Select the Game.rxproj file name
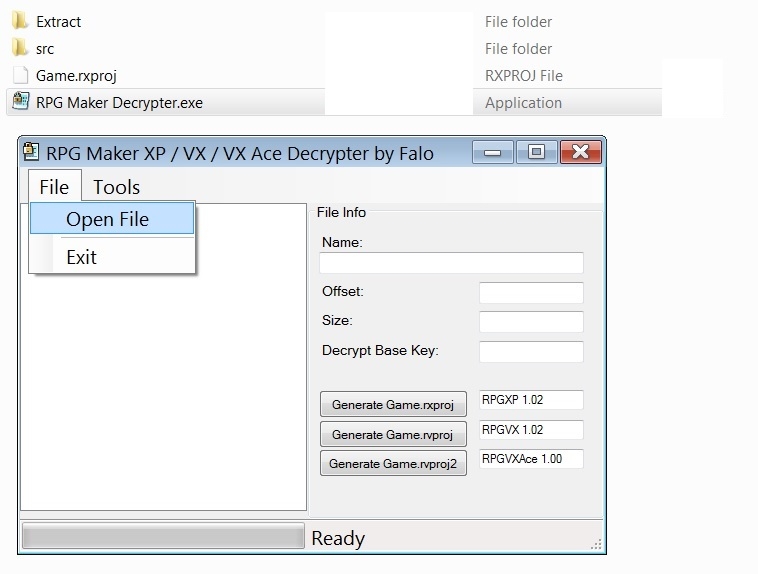758x574 pixels. pyautogui.click(x=76, y=76)
